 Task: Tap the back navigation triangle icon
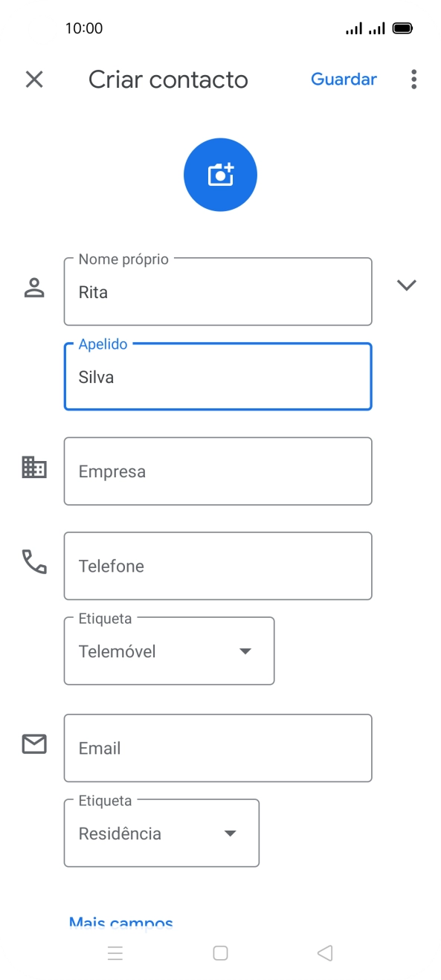324,952
